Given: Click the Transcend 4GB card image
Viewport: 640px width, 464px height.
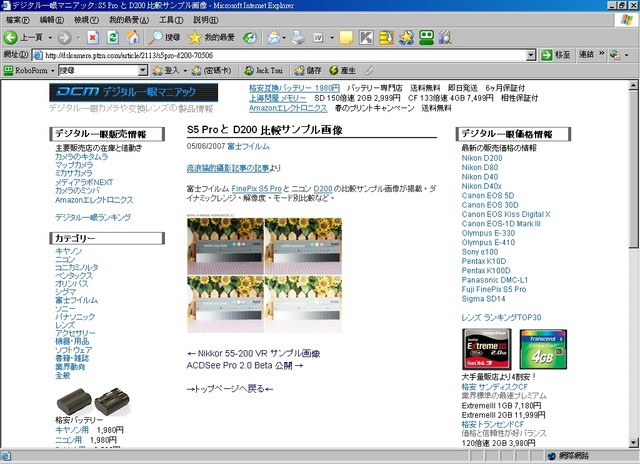Looking at the screenshot, I should (x=543, y=349).
